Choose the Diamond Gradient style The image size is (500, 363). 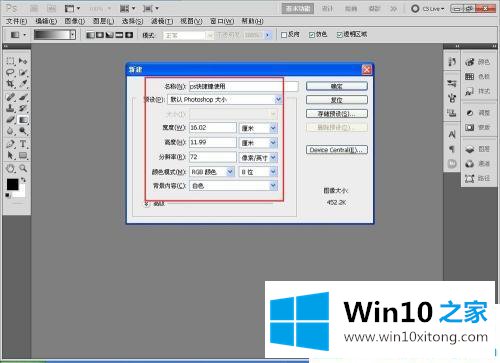pos(129,35)
